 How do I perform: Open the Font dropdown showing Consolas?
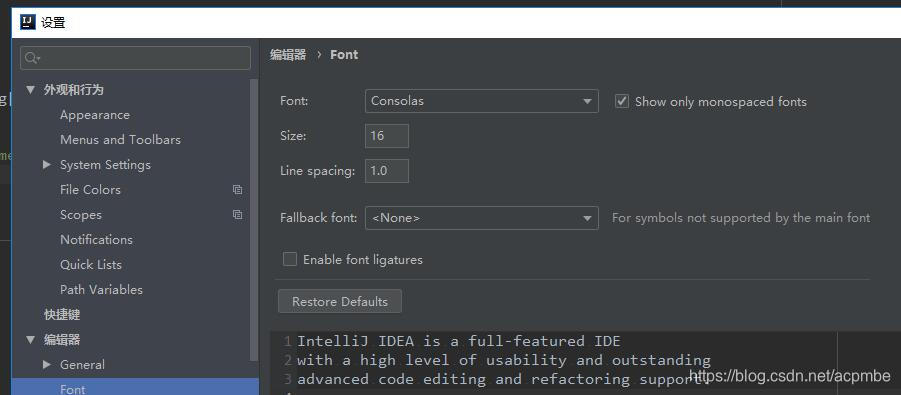point(482,101)
